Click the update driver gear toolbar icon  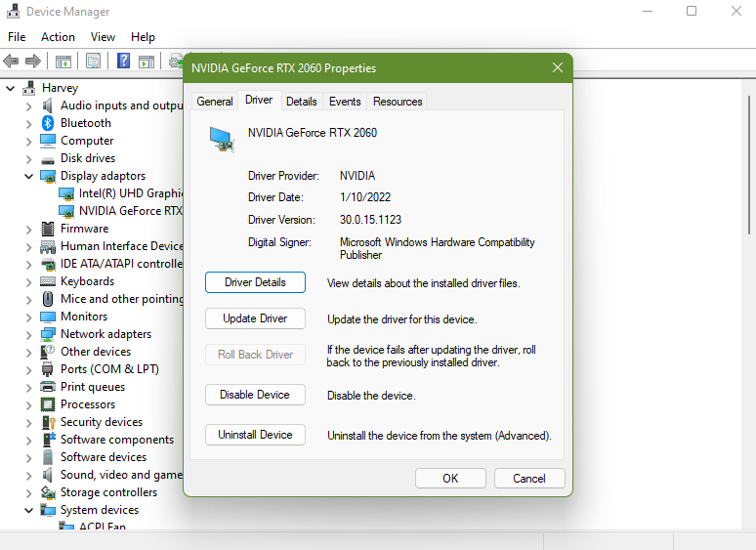[176, 62]
